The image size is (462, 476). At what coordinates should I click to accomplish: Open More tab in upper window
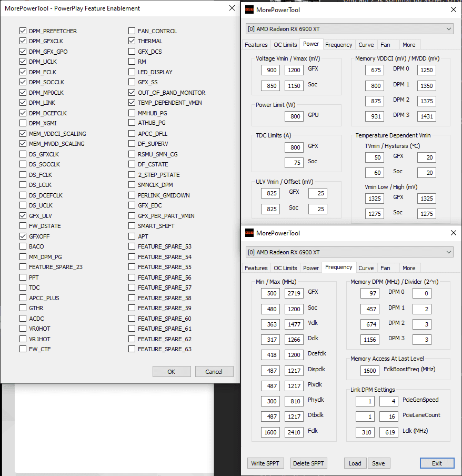[x=409, y=45]
